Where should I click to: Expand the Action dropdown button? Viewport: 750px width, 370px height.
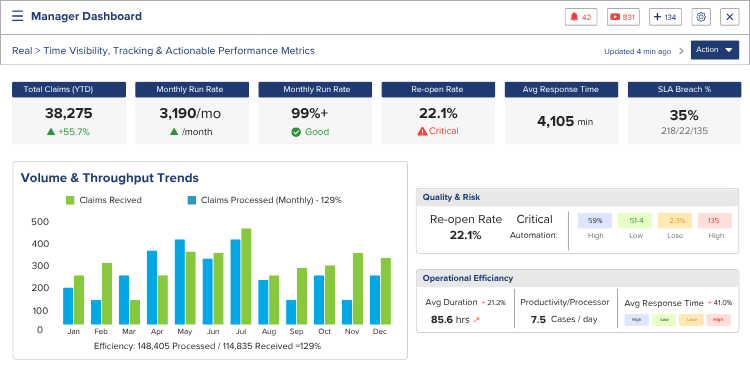(715, 50)
